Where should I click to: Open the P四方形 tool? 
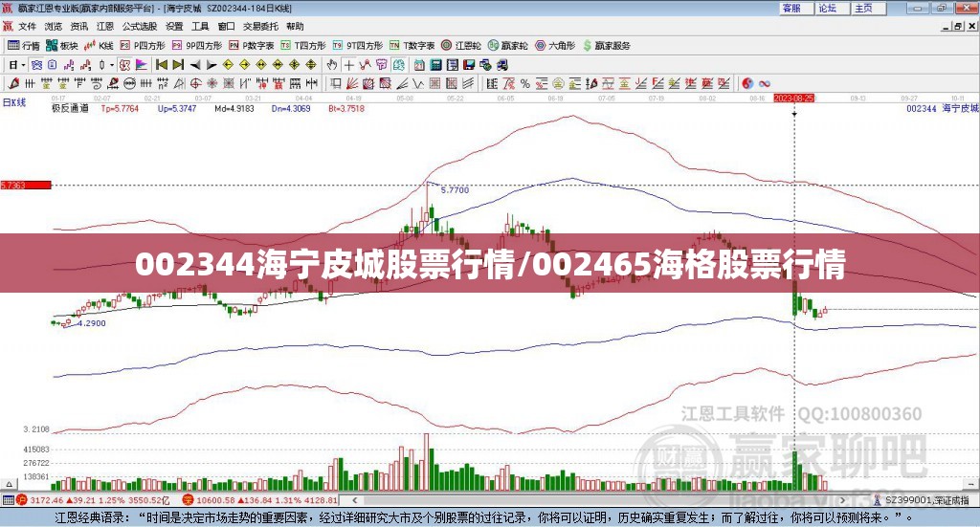pyautogui.click(x=143, y=46)
